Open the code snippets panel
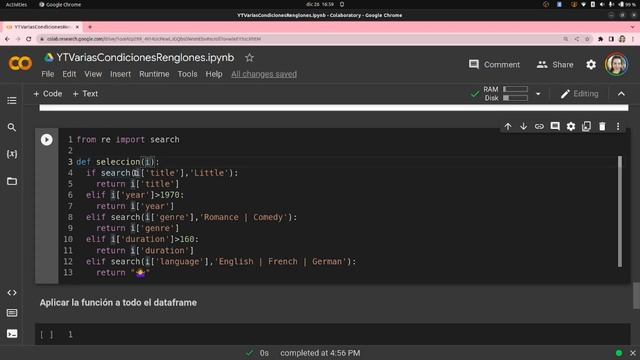Screen dimensions: 640x360 coord(12,293)
